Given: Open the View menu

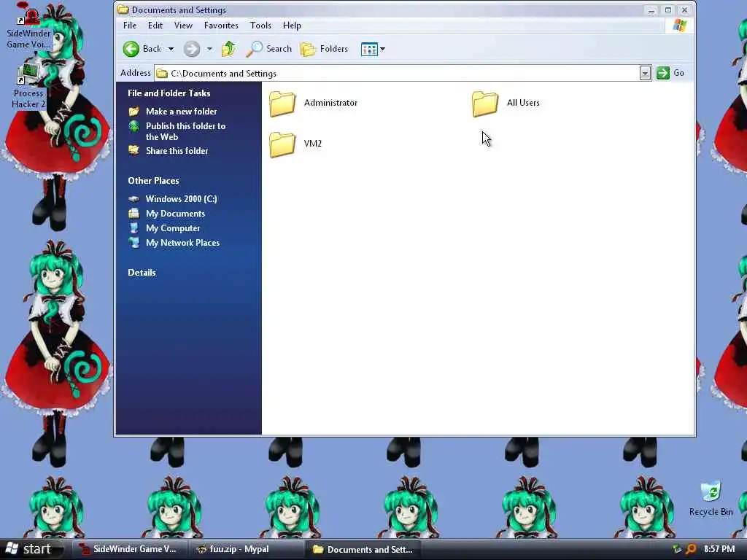Looking at the screenshot, I should point(183,26).
